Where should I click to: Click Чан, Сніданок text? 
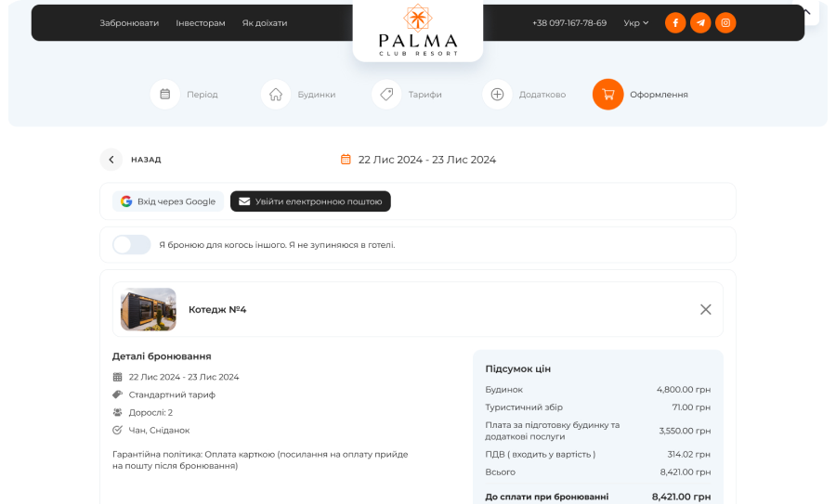click(x=159, y=430)
